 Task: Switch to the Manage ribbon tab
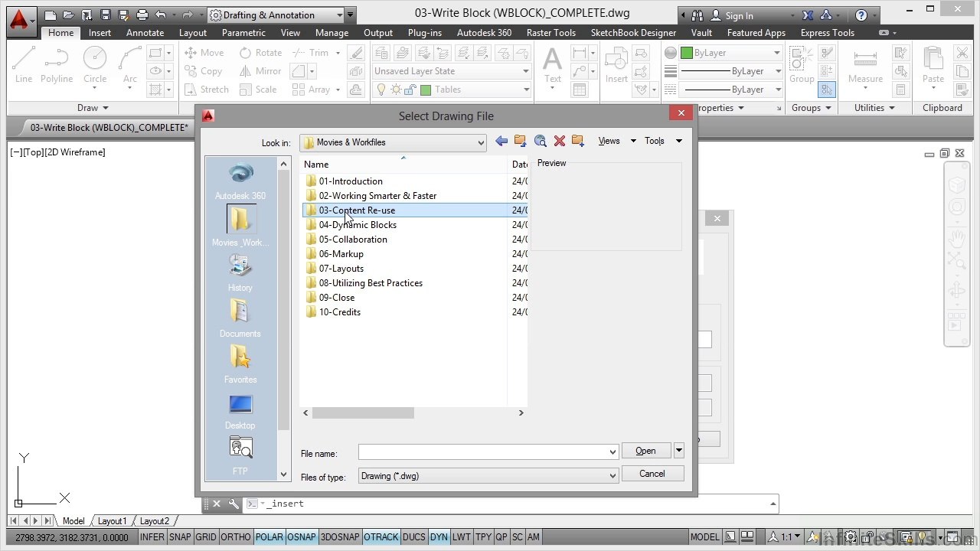332,33
